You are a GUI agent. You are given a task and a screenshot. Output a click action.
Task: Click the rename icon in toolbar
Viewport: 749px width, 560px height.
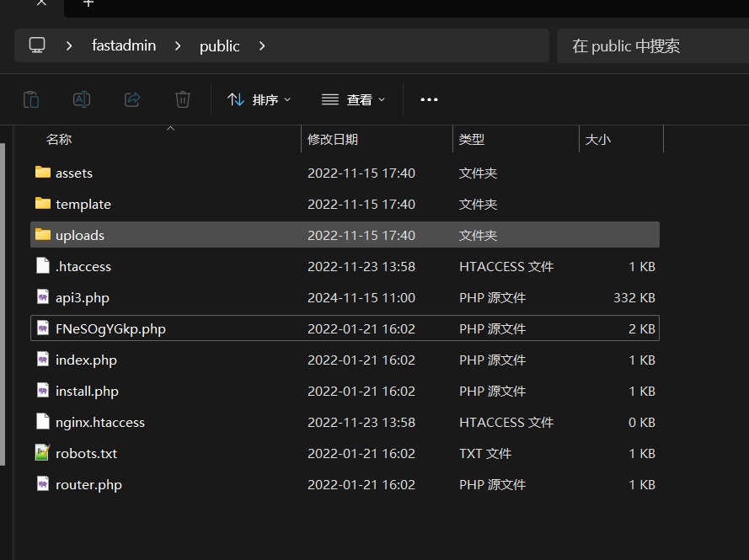[82, 99]
